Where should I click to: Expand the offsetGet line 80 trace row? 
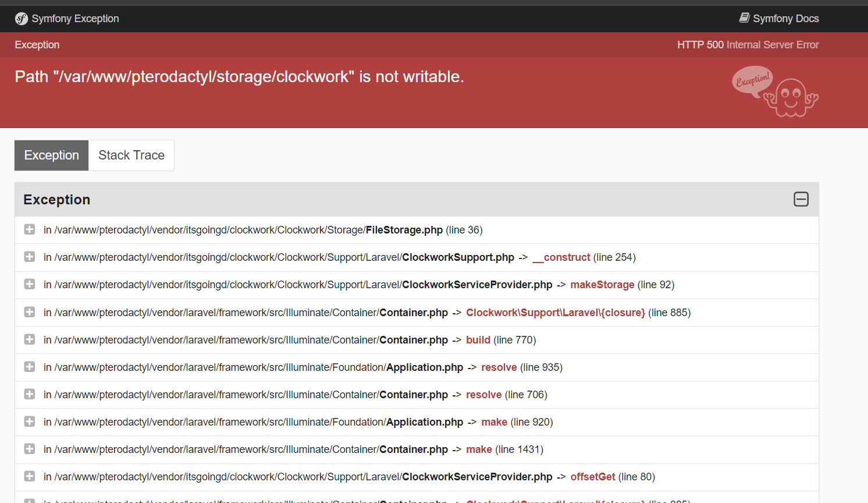(x=30, y=476)
